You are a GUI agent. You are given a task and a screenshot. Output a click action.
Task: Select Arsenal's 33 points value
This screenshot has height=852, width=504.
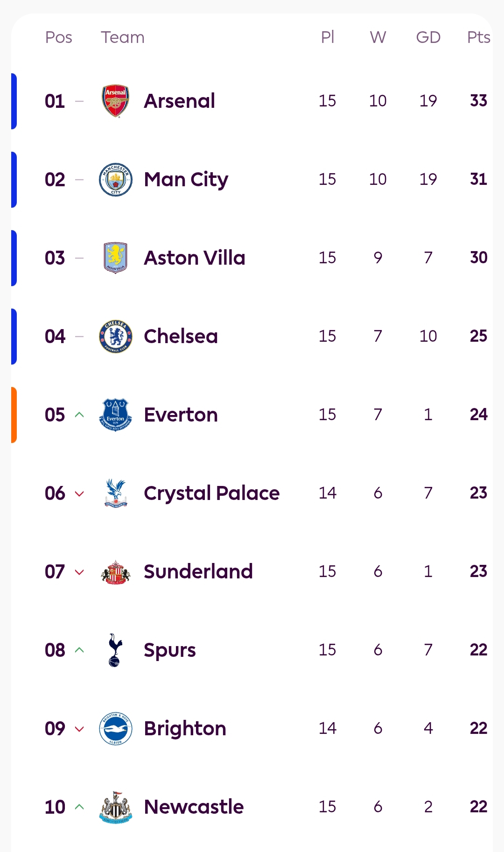coord(478,101)
